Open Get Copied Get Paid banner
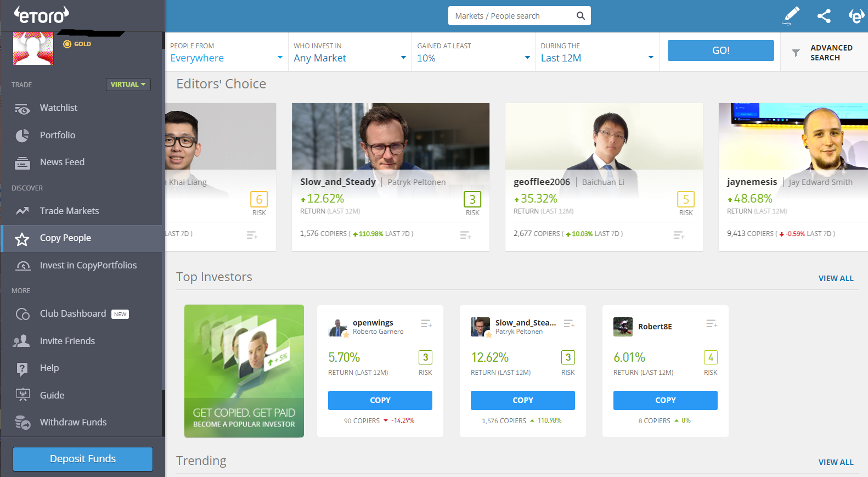The image size is (868, 477). tap(244, 371)
